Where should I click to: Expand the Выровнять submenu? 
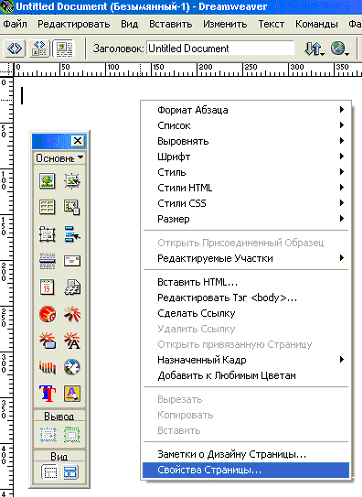pyautogui.click(x=246, y=141)
